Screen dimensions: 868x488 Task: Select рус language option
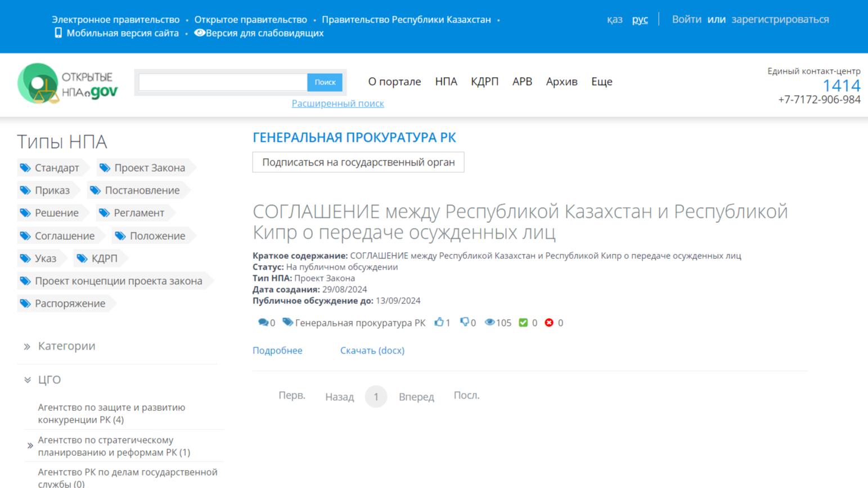coord(640,20)
